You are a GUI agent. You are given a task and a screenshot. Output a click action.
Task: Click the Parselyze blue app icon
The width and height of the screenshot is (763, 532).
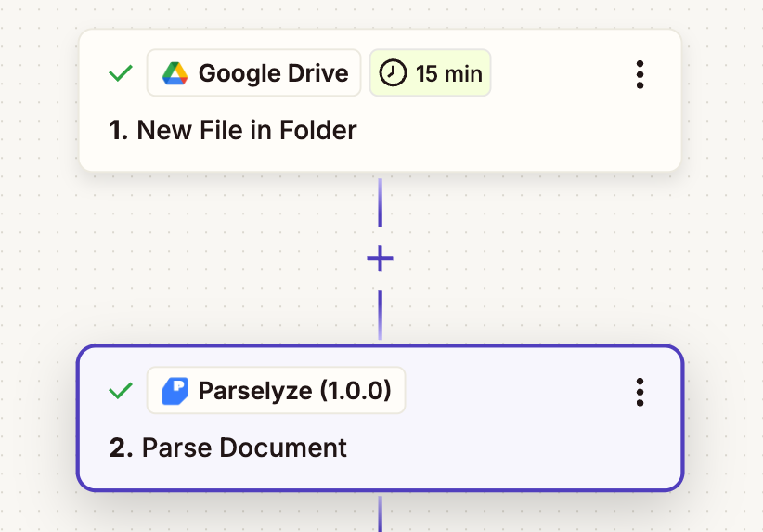[175, 391]
